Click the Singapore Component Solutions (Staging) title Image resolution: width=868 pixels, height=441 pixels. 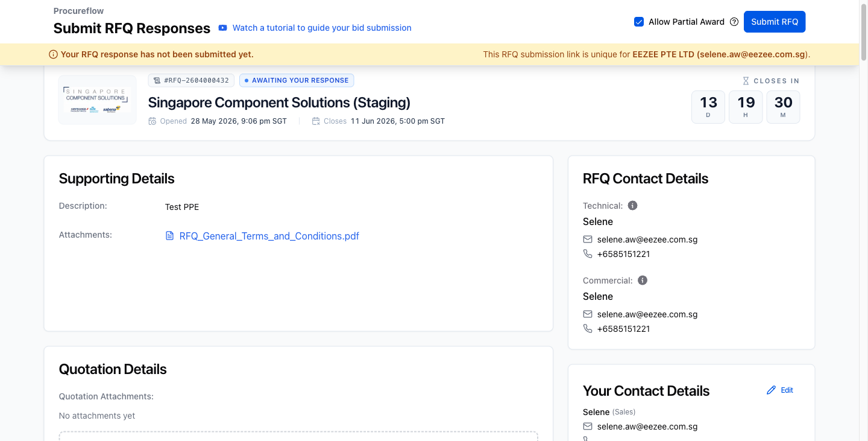click(x=279, y=103)
